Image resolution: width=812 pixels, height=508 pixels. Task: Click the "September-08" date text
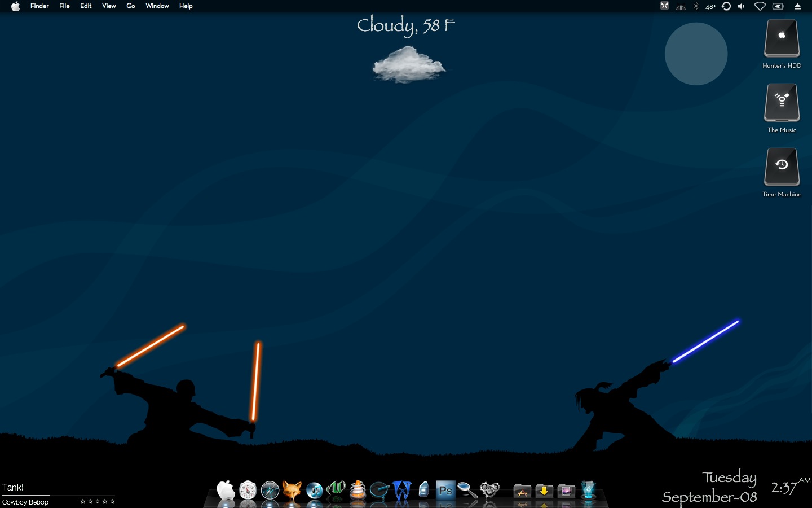(709, 497)
